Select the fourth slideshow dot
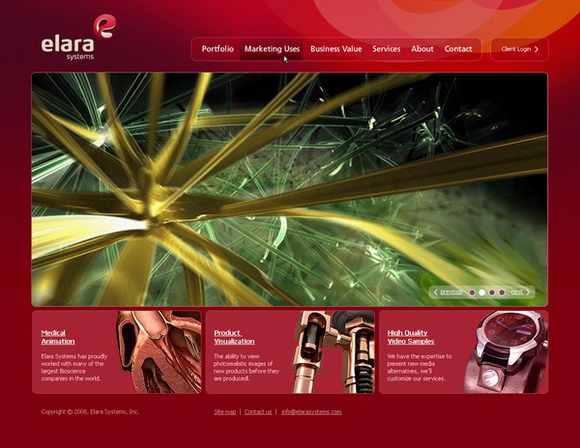The image size is (580, 448). point(502,292)
